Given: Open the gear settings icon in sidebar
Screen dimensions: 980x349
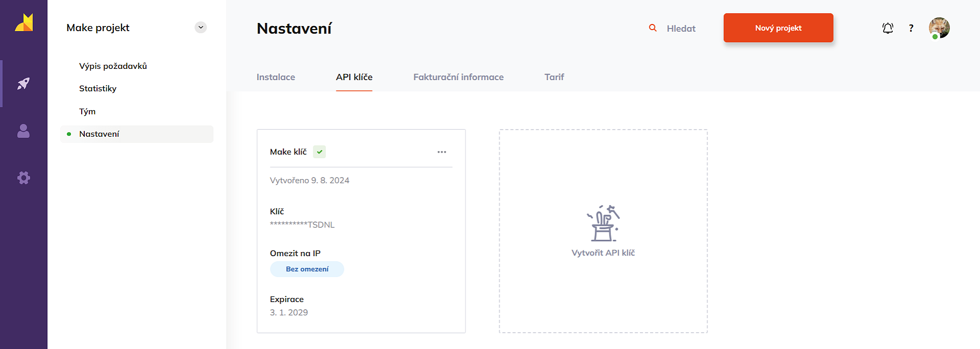Looking at the screenshot, I should tap(23, 178).
